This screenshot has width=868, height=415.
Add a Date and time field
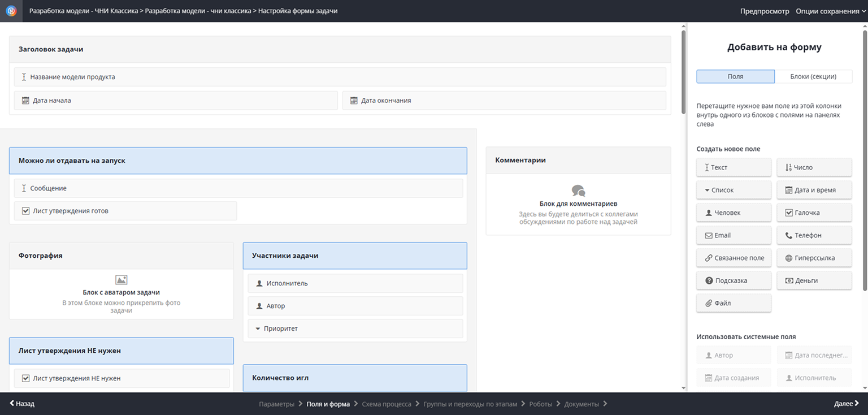814,190
